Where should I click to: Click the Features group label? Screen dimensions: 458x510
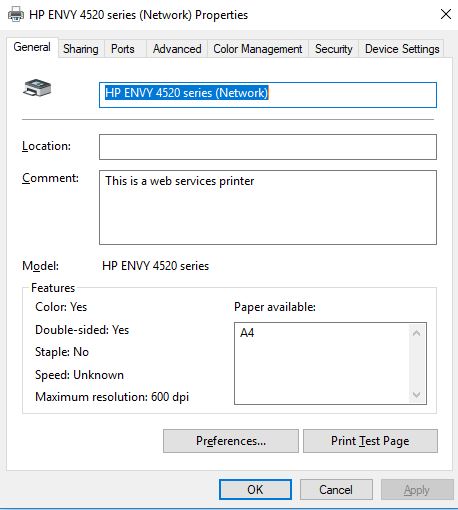[x=53, y=288]
